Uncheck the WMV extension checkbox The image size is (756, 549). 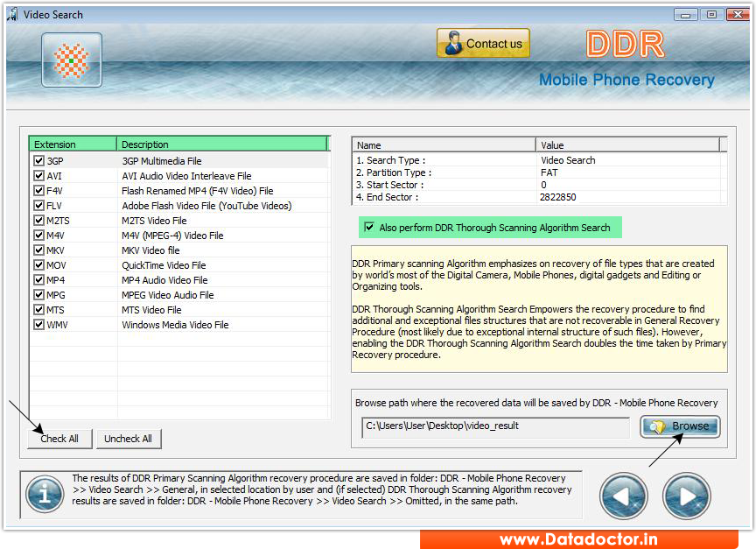pos(39,325)
